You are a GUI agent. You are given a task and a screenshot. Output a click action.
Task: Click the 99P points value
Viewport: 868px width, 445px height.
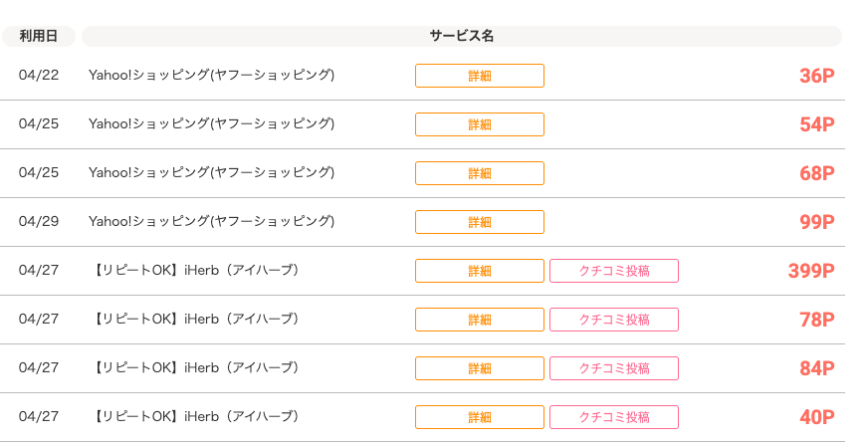pyautogui.click(x=816, y=222)
